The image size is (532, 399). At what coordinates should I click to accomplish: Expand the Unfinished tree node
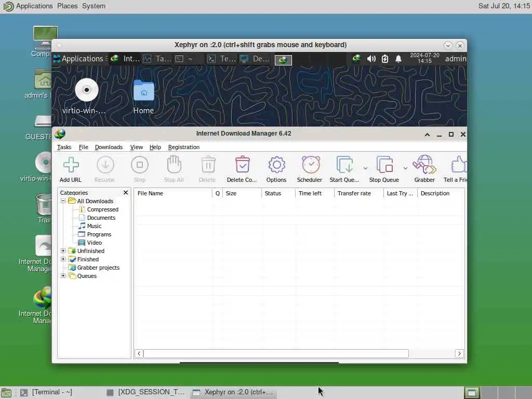pos(63,251)
